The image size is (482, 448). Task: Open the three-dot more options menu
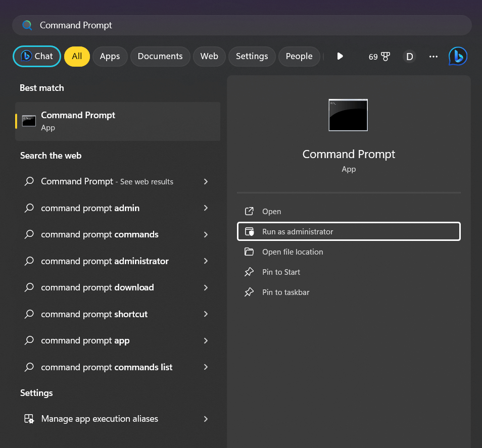(x=433, y=57)
